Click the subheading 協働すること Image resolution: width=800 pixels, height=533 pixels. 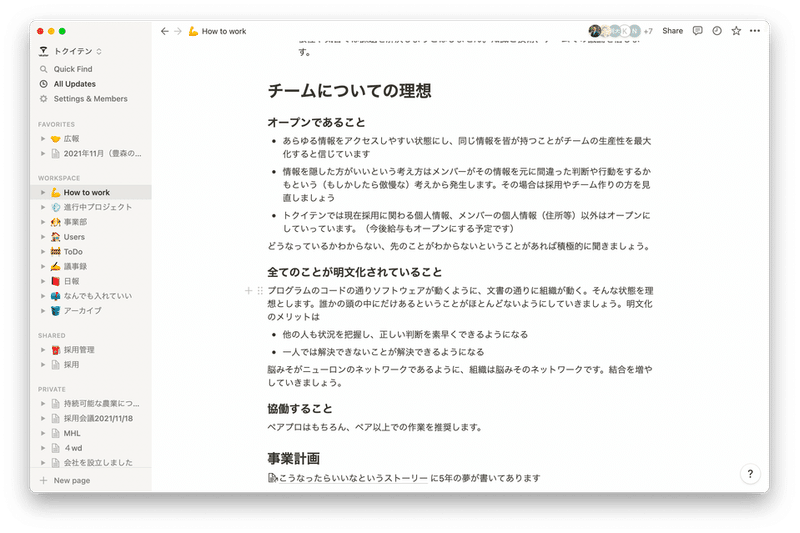pyautogui.click(x=300, y=409)
